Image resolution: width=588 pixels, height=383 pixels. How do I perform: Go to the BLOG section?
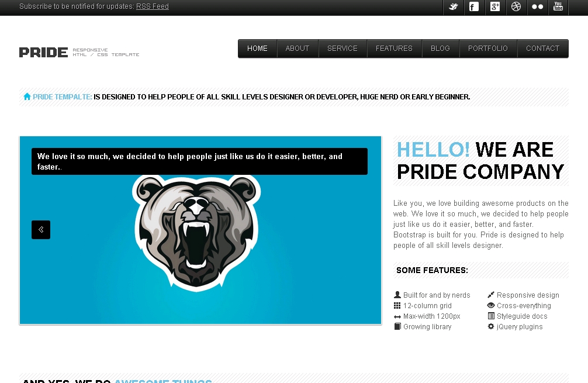tap(440, 49)
